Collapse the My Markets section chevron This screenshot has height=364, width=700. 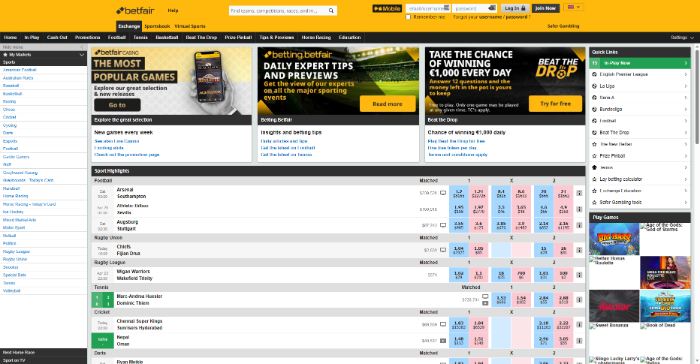pos(82,54)
